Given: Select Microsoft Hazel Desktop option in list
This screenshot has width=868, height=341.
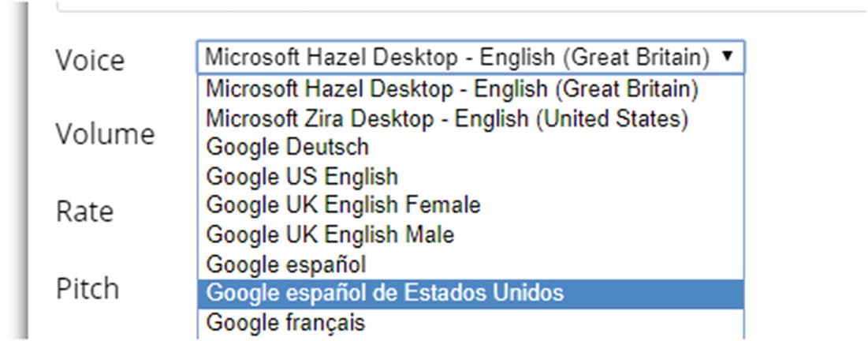Looking at the screenshot, I should 452,89.
